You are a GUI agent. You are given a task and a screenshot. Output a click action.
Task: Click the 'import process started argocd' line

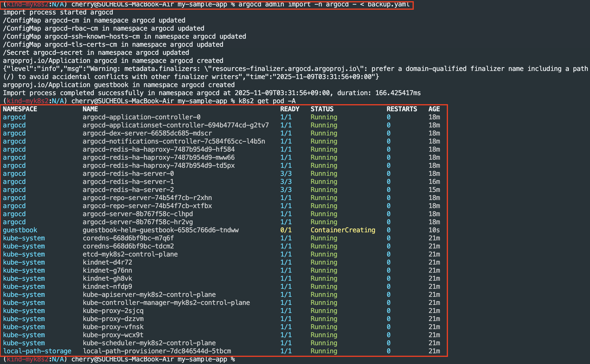pyautogui.click(x=58, y=13)
